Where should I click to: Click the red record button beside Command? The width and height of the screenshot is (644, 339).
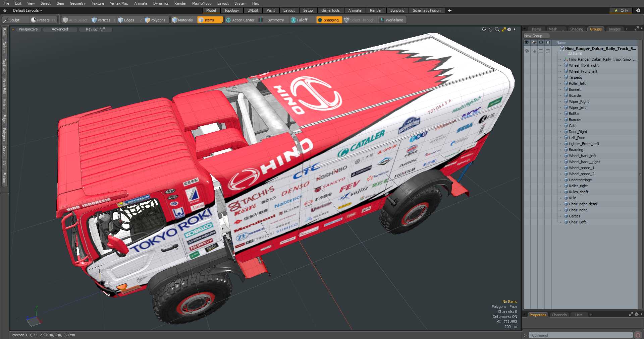638,335
